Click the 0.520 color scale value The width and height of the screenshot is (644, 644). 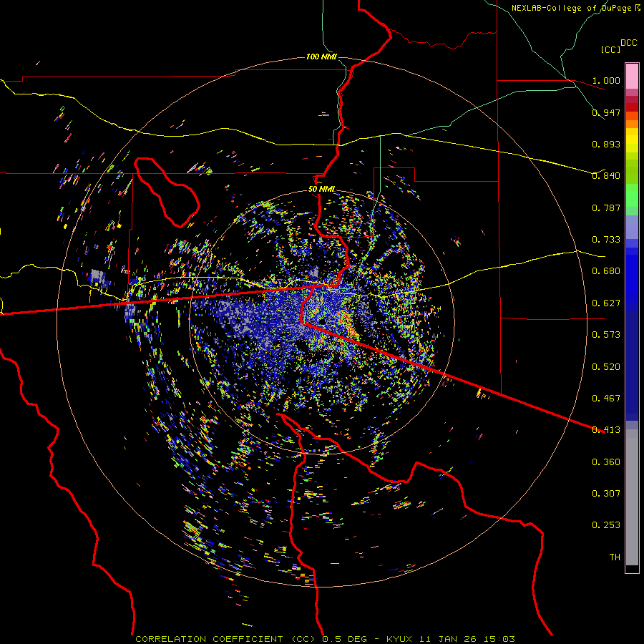pos(606,367)
